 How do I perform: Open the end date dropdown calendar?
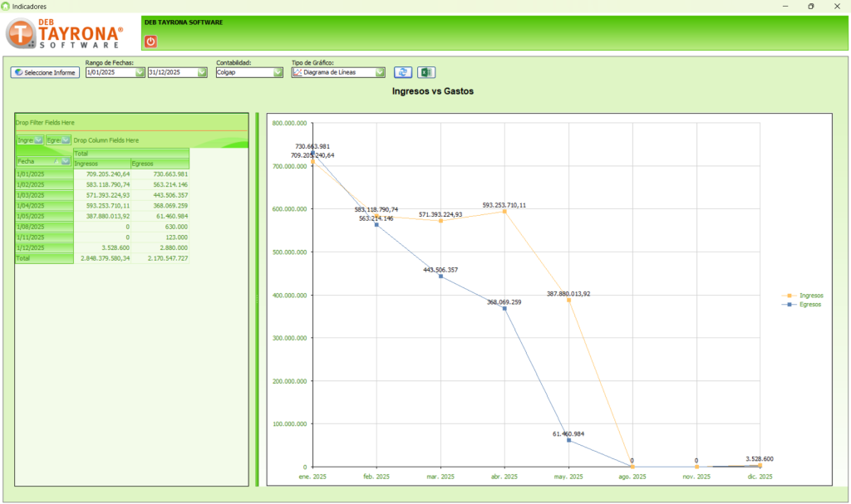[x=202, y=73]
